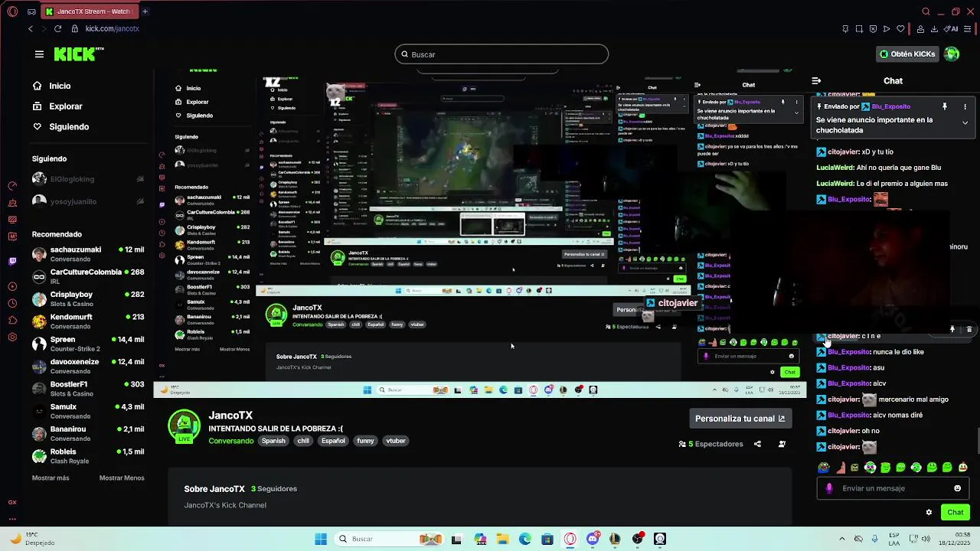This screenshot has height=551, width=980.
Task: Open recommended channel Bananirou
Action: click(x=88, y=433)
